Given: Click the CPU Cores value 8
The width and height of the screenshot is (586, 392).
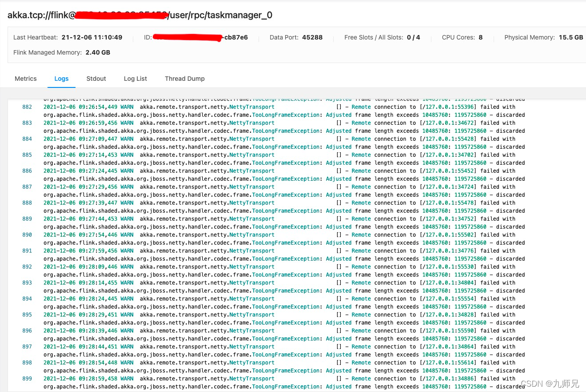Looking at the screenshot, I should click(480, 37).
